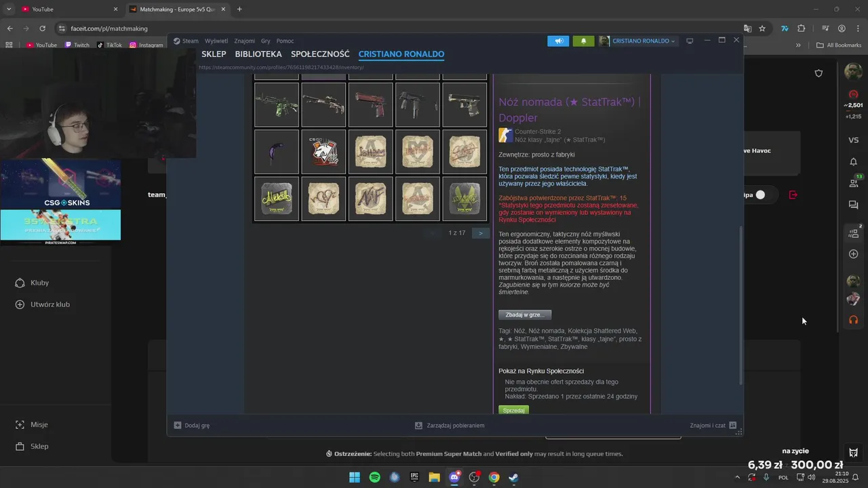This screenshot has height=488, width=868.
Task: Open the 7TV extension icon
Action: point(785,28)
